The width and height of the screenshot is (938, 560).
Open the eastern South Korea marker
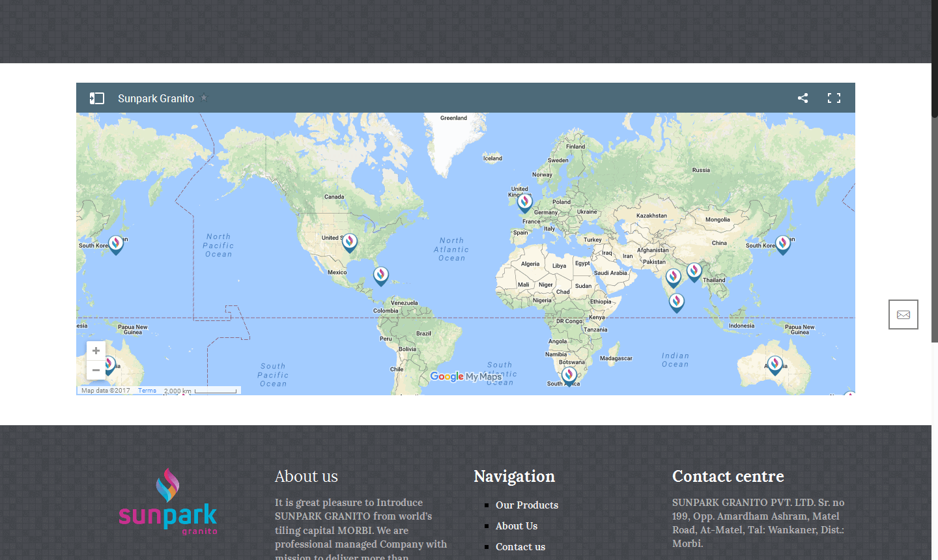click(782, 245)
